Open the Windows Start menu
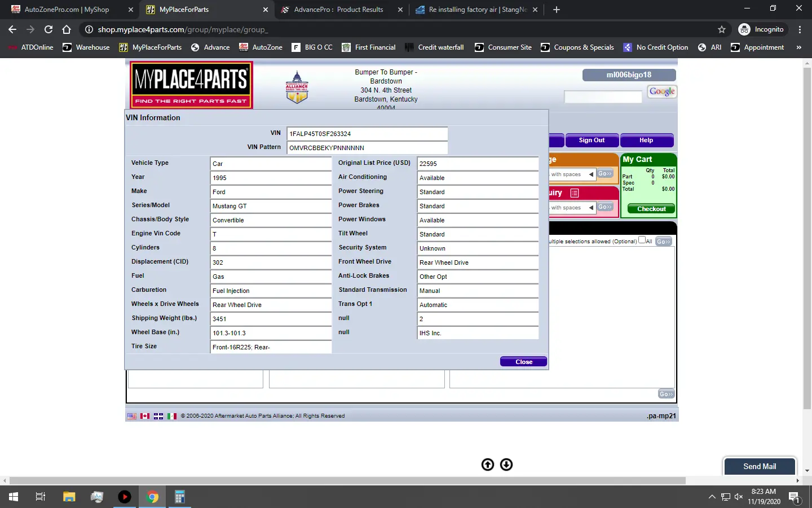812x508 pixels. (14, 497)
